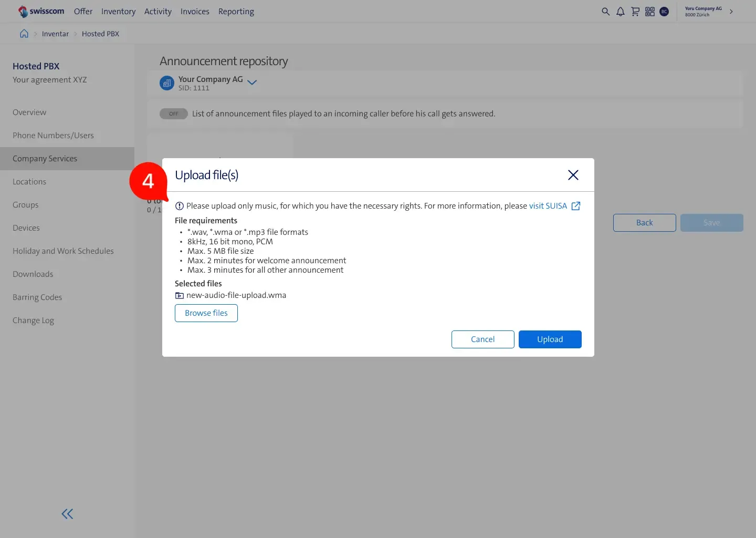This screenshot has height=538, width=756.
Task: Toggle the OFF switch for announcement files
Action: tap(173, 113)
